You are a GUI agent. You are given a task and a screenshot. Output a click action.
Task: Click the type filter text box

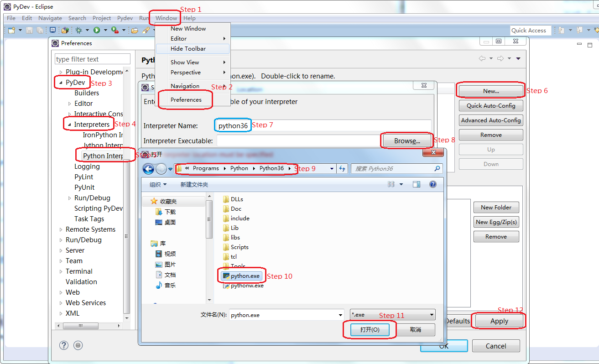[93, 59]
